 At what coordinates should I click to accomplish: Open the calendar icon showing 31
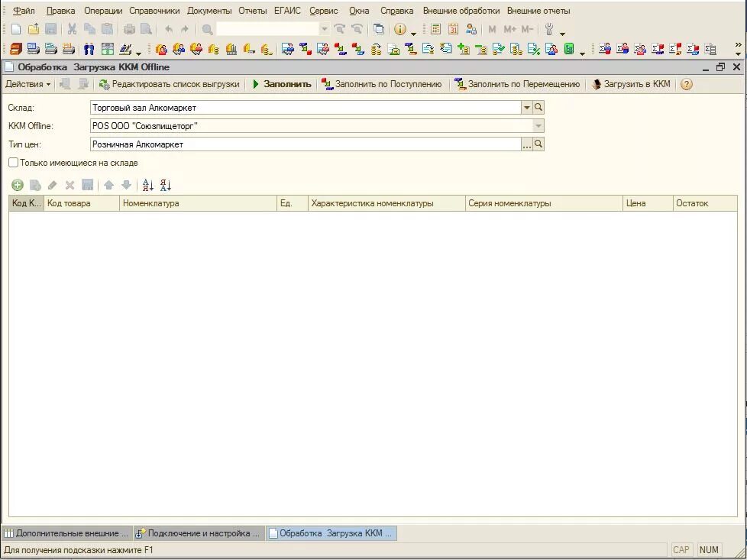tap(453, 29)
